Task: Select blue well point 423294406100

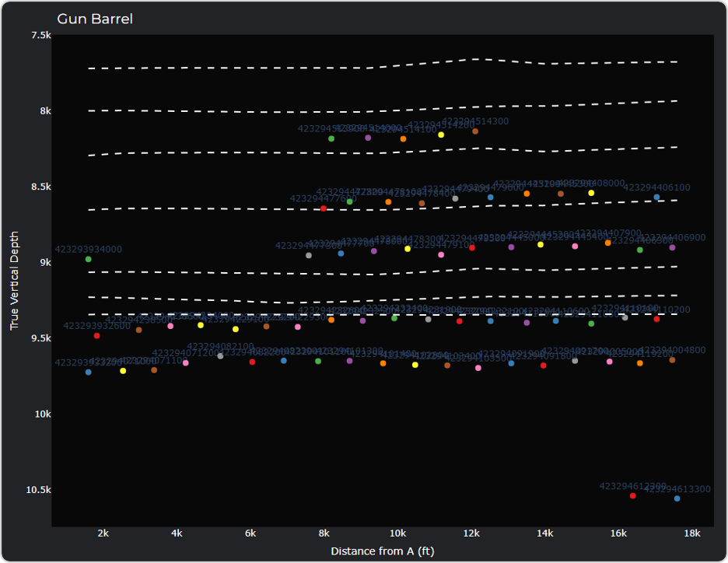Action: pyautogui.click(x=656, y=198)
